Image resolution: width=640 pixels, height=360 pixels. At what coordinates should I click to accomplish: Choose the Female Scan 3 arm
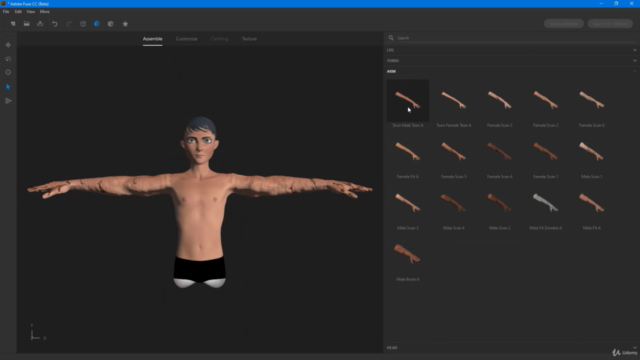pos(500,100)
